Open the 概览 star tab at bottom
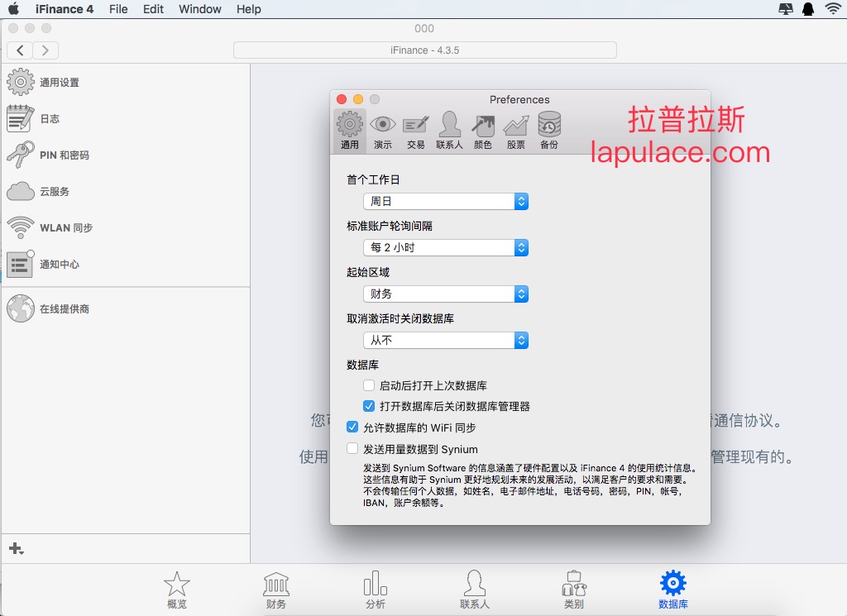This screenshot has height=616, width=847. [177, 590]
